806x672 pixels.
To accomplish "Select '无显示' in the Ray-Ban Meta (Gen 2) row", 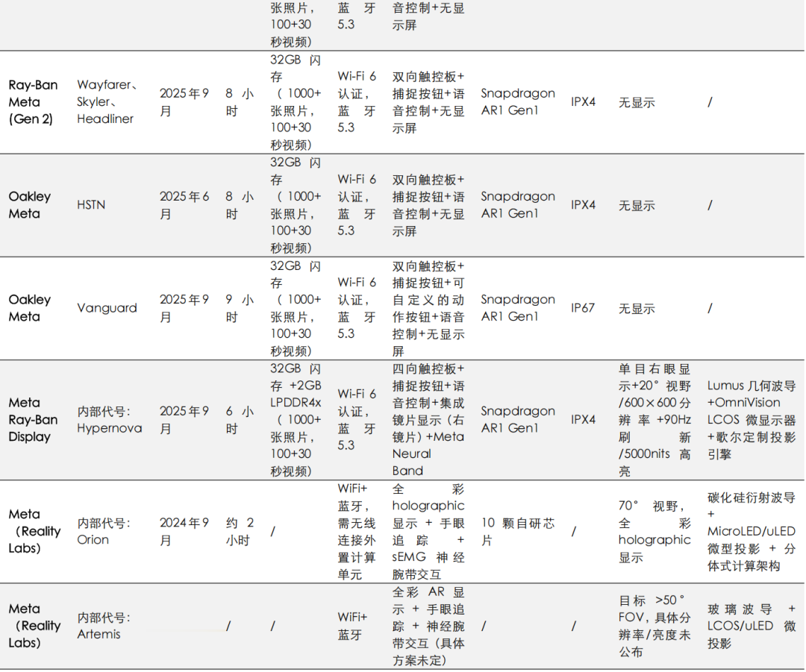I will tap(637, 102).
